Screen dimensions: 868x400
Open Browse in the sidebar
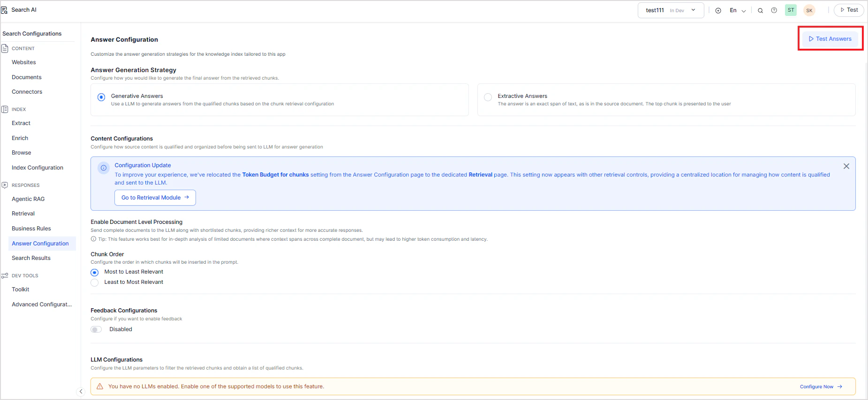tap(22, 153)
